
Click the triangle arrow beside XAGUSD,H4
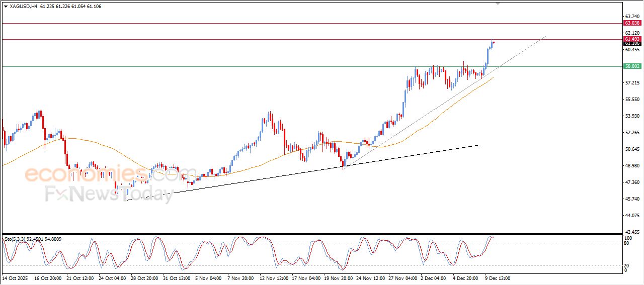[6, 7]
